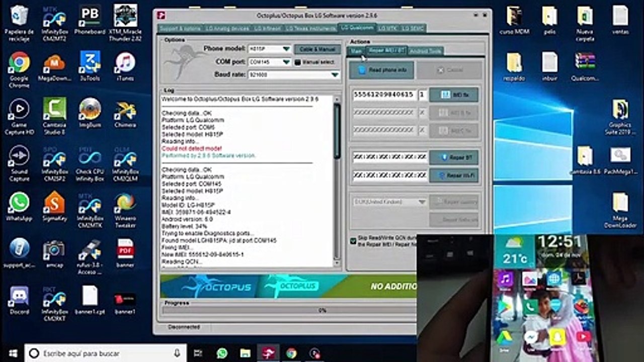The image size is (644, 362).
Task: Click the Repair Wi-Fi button
Action: [x=454, y=175]
